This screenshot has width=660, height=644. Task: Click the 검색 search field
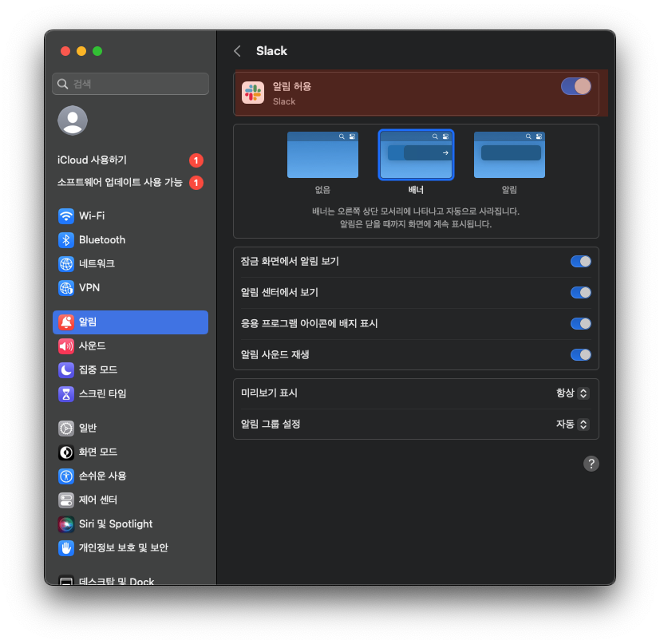point(131,84)
